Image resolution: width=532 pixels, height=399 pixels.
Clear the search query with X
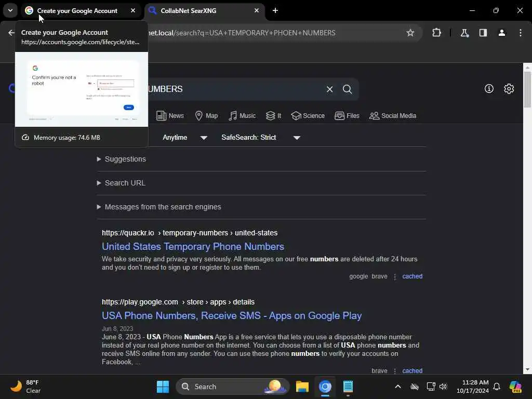(329, 89)
